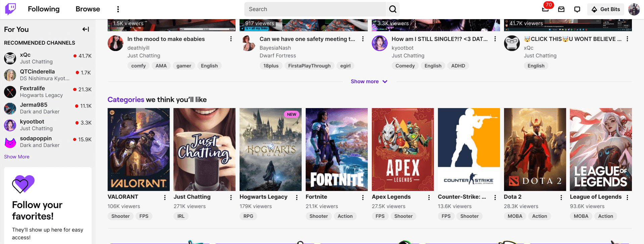Click the search magnifier button
Screen dimensions: 644x244
(393, 9)
